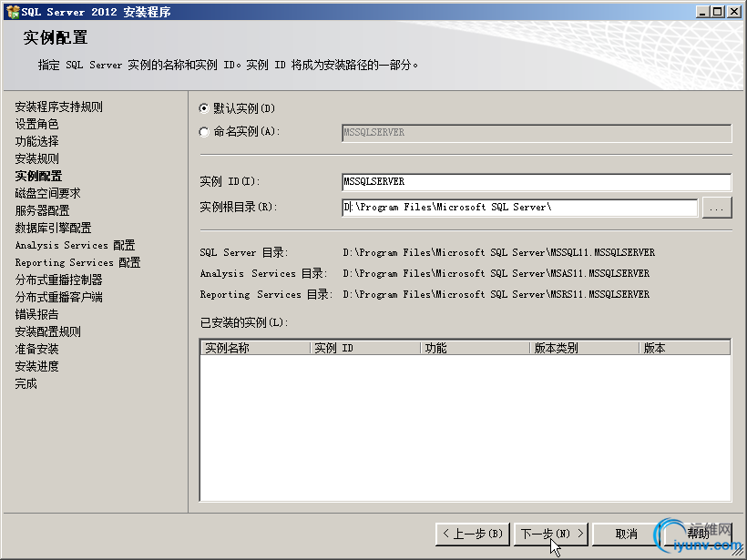Viewport: 747px width, 560px height.
Task: Select the 错误报告 step in sidebar
Action: click(36, 314)
